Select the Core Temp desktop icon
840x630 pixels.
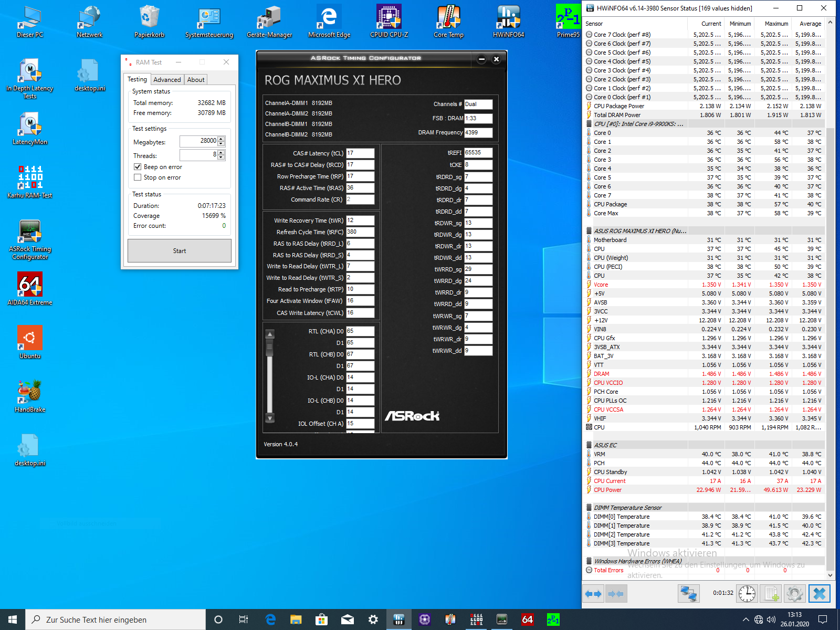pyautogui.click(x=449, y=22)
